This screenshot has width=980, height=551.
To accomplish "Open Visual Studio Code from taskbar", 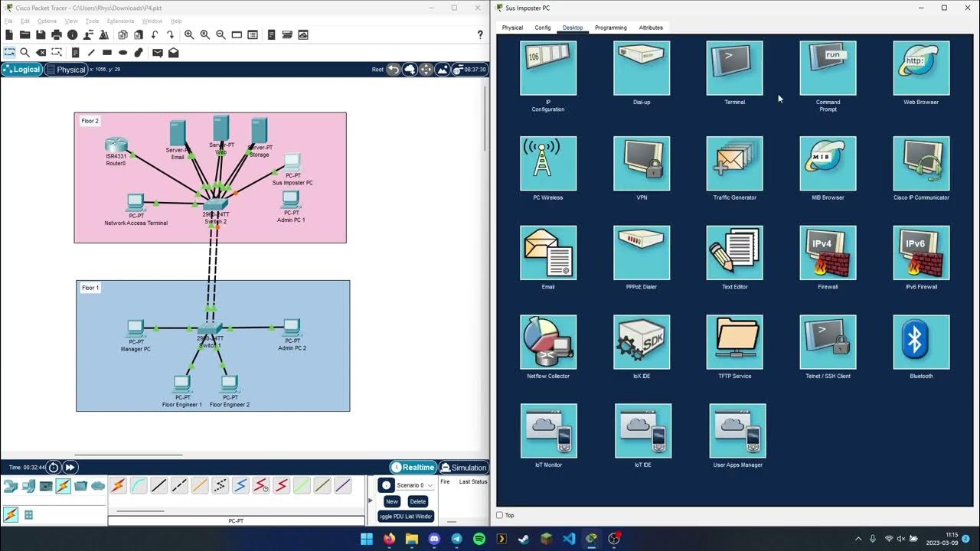I will click(569, 539).
